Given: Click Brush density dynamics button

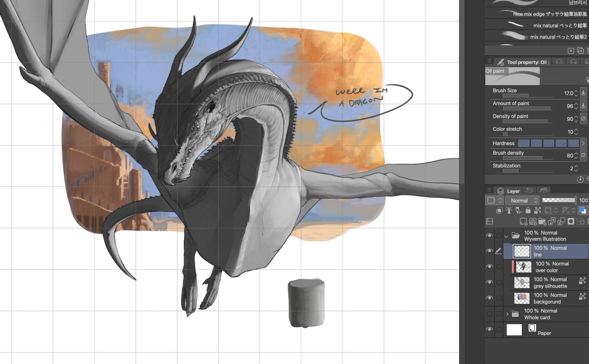Looking at the screenshot, I should 584,156.
